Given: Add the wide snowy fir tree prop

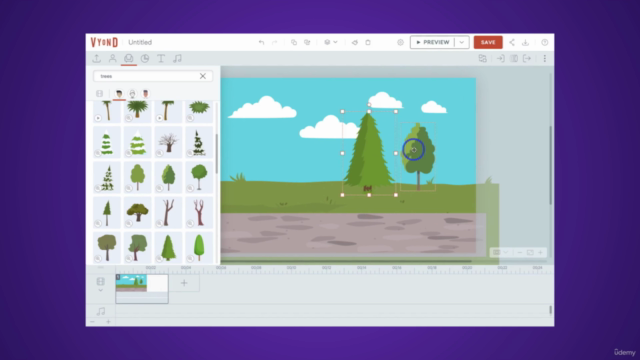Looking at the screenshot, I should pyautogui.click(x=138, y=142).
